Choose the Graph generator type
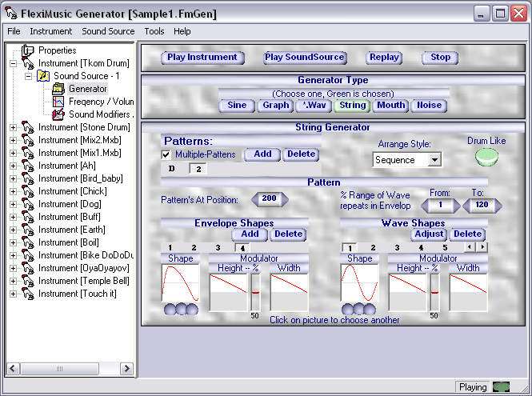 (275, 105)
